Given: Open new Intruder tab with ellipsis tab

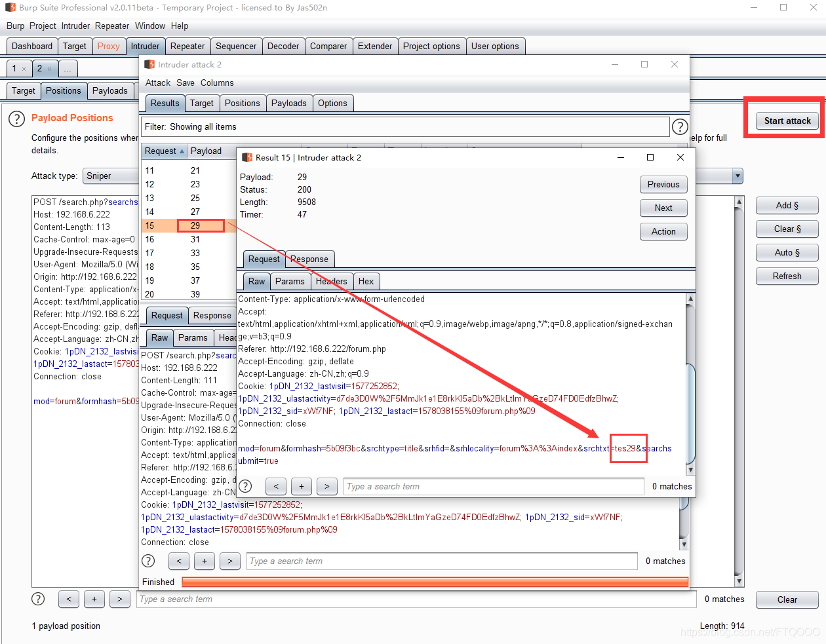Looking at the screenshot, I should click(68, 69).
